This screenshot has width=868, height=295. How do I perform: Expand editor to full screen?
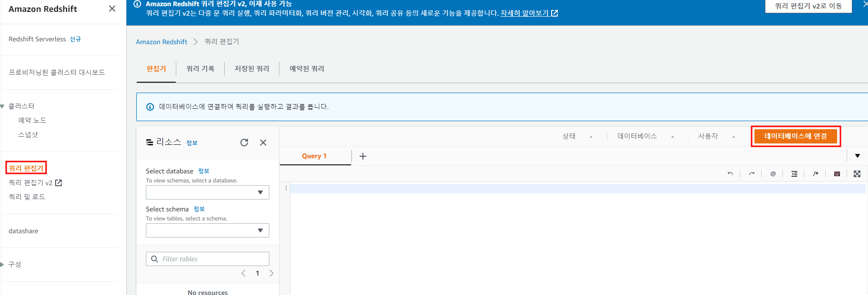pyautogui.click(x=857, y=174)
